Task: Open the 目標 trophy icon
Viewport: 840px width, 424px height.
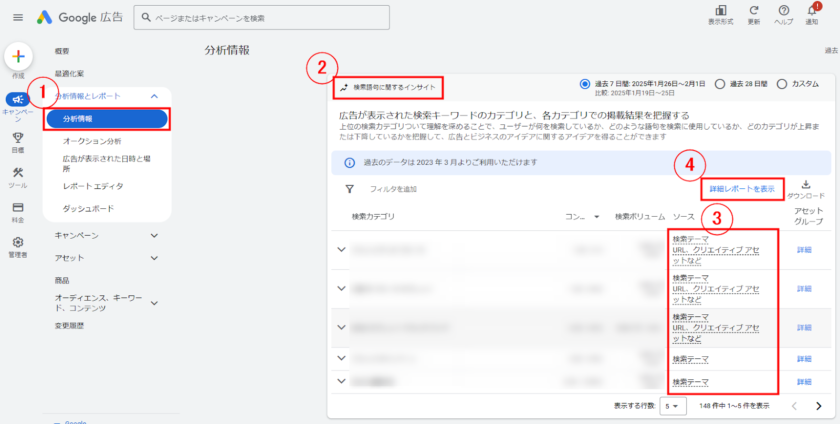Action: pyautogui.click(x=18, y=138)
